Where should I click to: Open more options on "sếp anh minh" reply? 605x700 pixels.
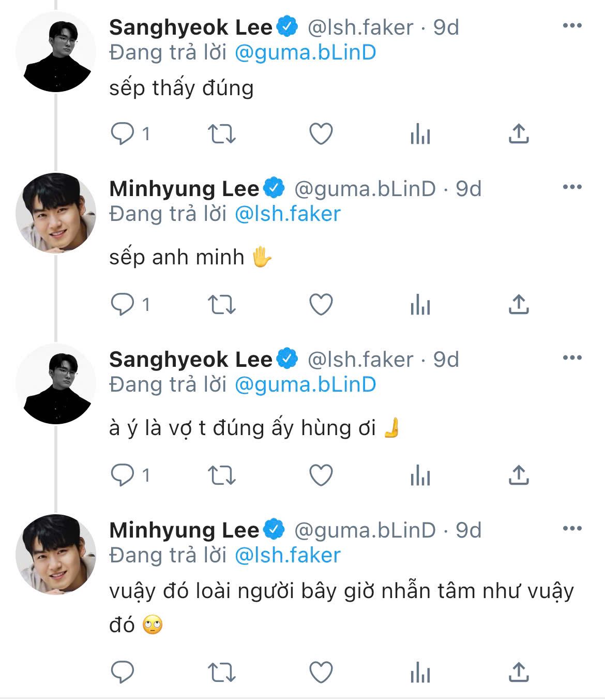(x=572, y=187)
